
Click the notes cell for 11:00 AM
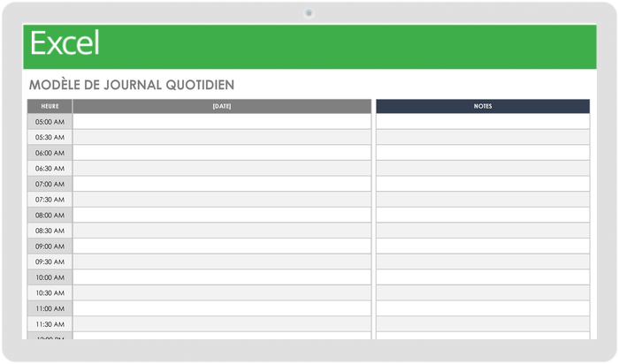click(x=483, y=308)
